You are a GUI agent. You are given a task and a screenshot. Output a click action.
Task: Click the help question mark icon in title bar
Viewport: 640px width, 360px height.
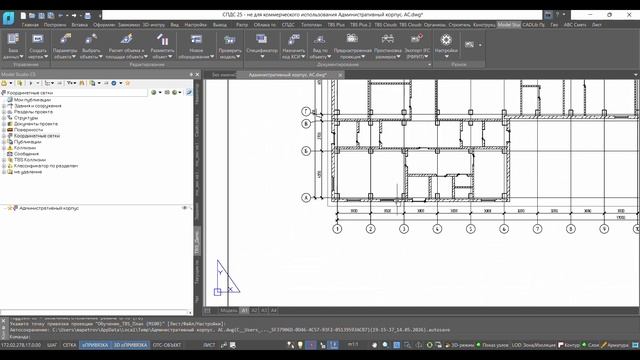coord(557,15)
